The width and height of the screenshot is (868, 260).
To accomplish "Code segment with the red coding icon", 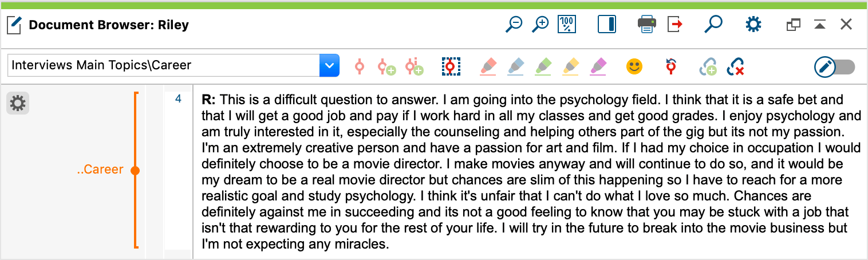I will click(x=360, y=67).
